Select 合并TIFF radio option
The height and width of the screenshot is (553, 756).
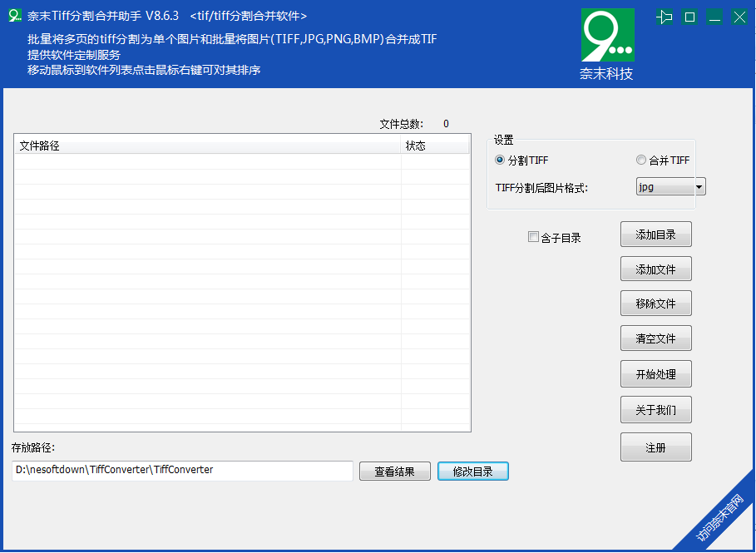pyautogui.click(x=641, y=160)
